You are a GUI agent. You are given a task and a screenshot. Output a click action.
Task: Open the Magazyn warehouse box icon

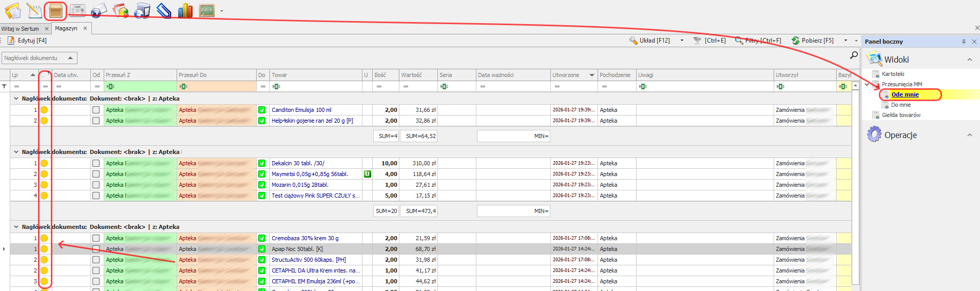[x=55, y=10]
